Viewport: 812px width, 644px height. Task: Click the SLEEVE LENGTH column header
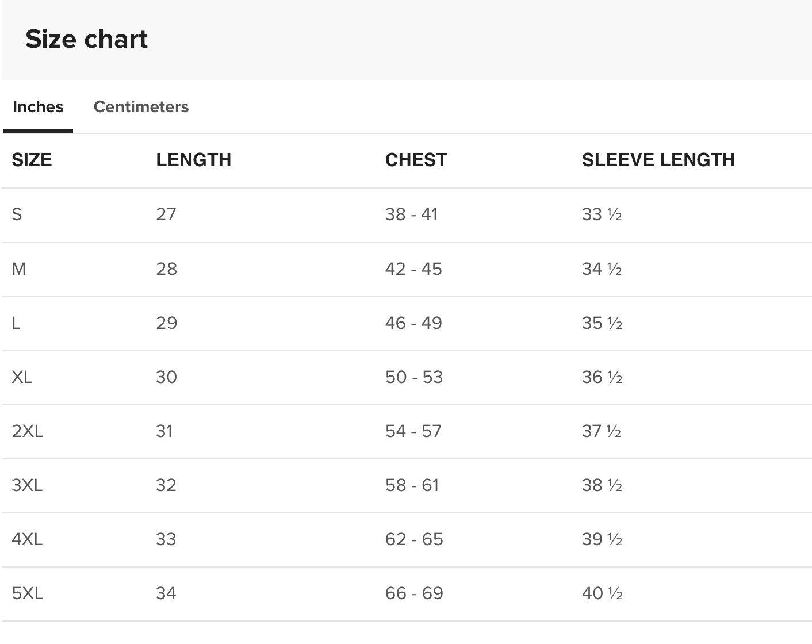(x=658, y=160)
